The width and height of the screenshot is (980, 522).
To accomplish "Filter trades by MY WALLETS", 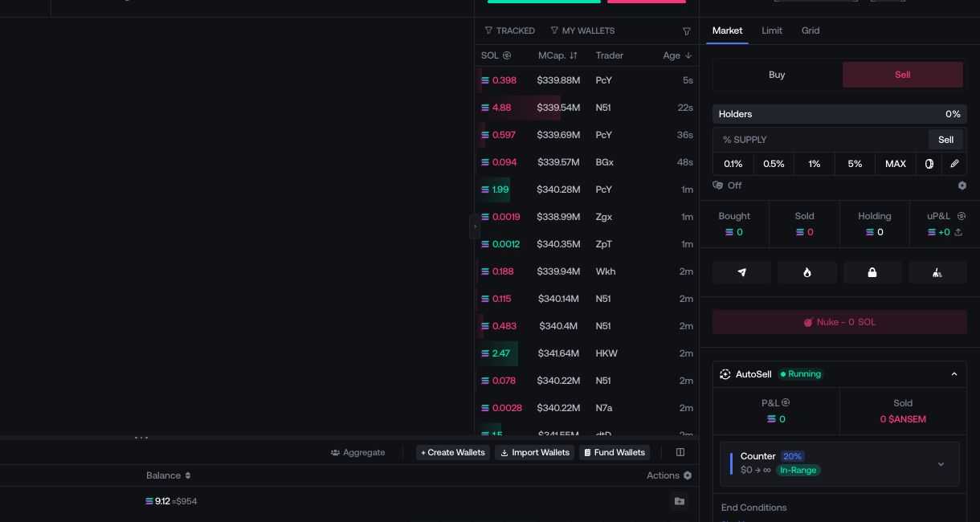I will (x=582, y=31).
